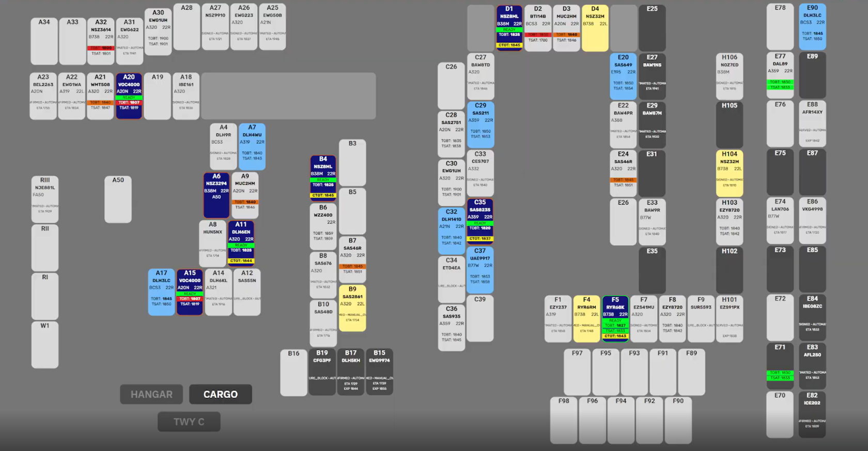Open blue stand C32 DLH1410
Image resolution: width=868 pixels, height=451 pixels.
[452, 231]
